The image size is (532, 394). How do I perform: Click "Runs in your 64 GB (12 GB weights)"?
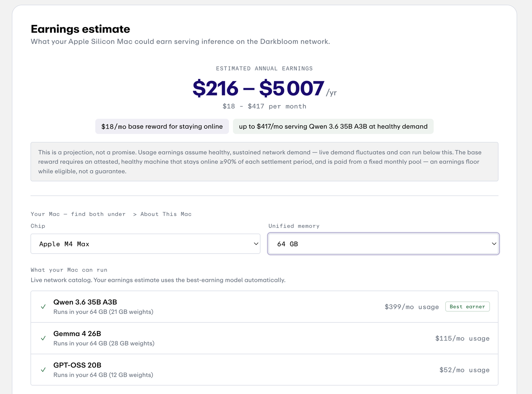pos(103,375)
